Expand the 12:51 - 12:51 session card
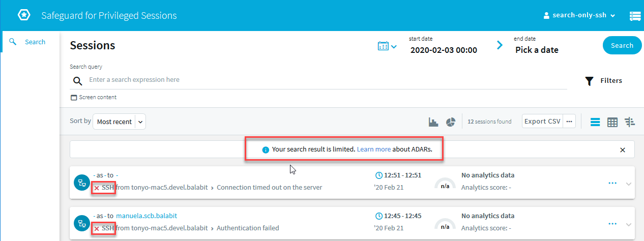The image size is (644, 241). coord(629,184)
